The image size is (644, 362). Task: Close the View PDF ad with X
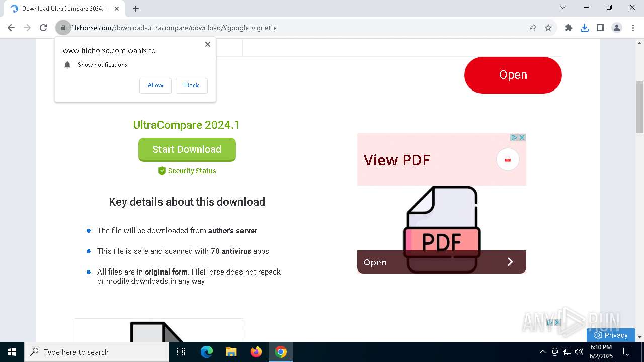click(522, 137)
